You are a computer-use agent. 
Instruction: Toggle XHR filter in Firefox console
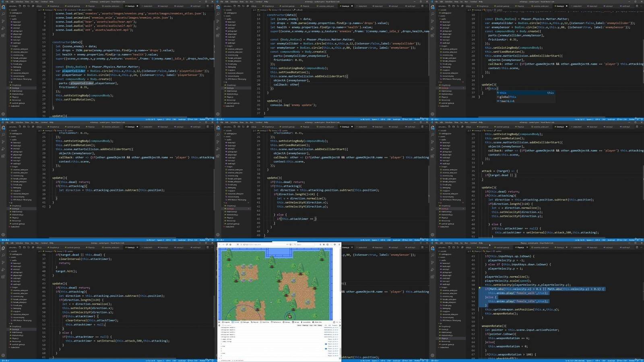pos(330,325)
